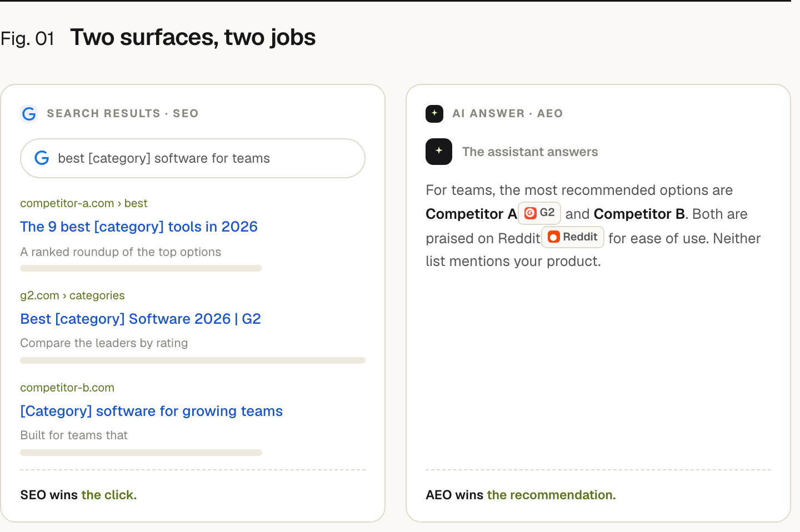Click the sparkle icon beside AI ANSWER header
The image size is (800, 532).
click(434, 113)
